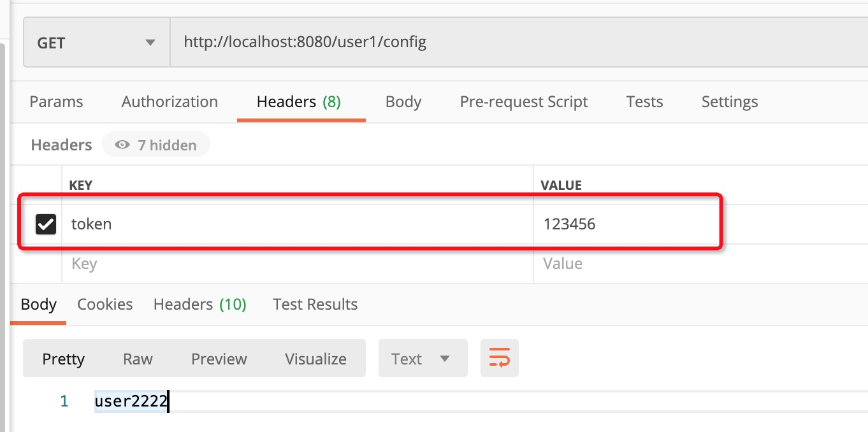Switch to the Params tab
Image resolution: width=868 pixels, height=432 pixels.
point(56,102)
